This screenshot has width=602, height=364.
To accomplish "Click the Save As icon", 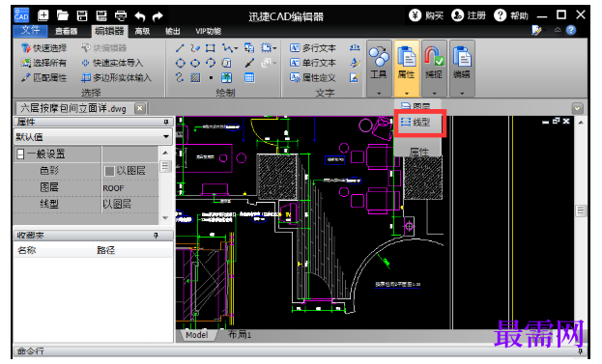I will (x=101, y=15).
